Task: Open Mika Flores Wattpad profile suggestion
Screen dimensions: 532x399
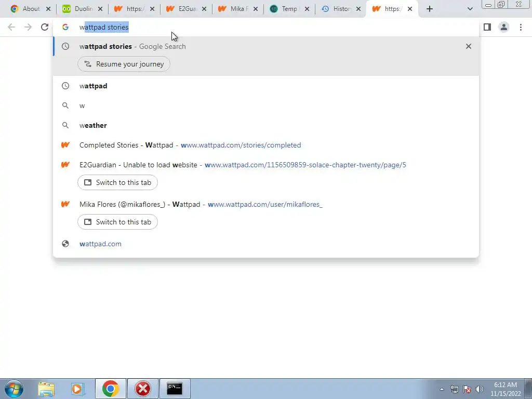Action: (266, 204)
